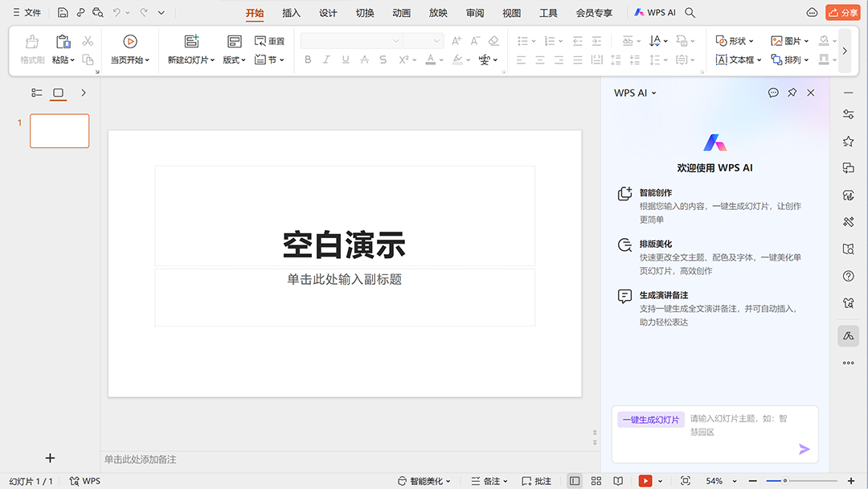Toggle text shadow (S) formatting

pos(383,60)
